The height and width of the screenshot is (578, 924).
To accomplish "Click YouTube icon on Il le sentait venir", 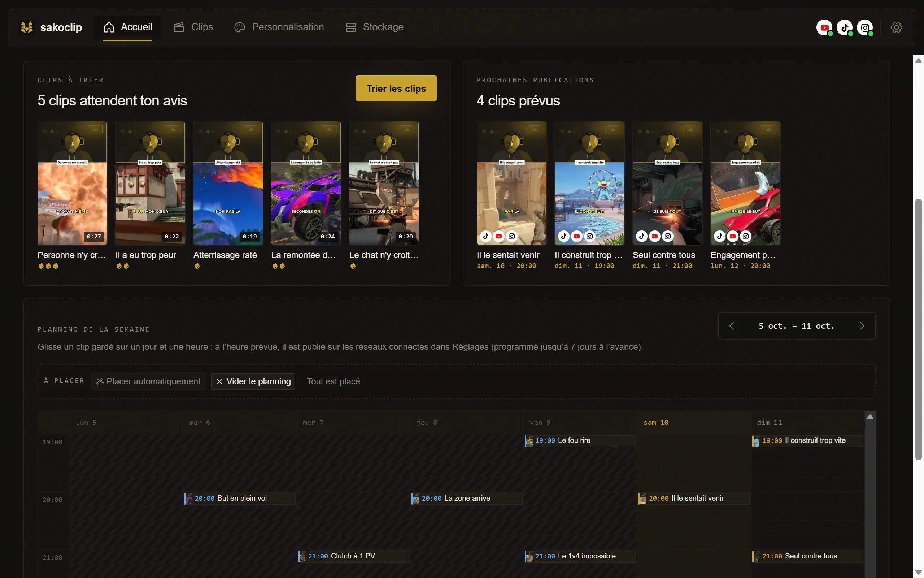I will [499, 236].
